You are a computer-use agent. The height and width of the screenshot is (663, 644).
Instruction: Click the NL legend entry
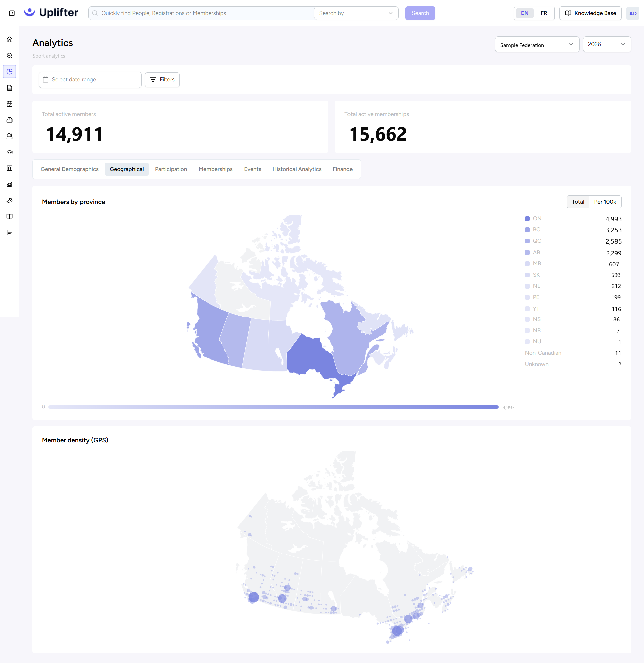click(573, 286)
